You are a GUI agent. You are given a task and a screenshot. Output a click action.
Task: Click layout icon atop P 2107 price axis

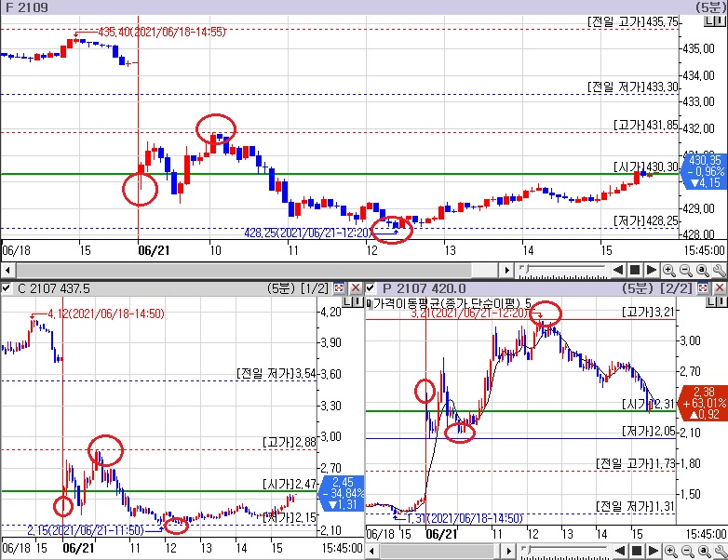click(717, 302)
